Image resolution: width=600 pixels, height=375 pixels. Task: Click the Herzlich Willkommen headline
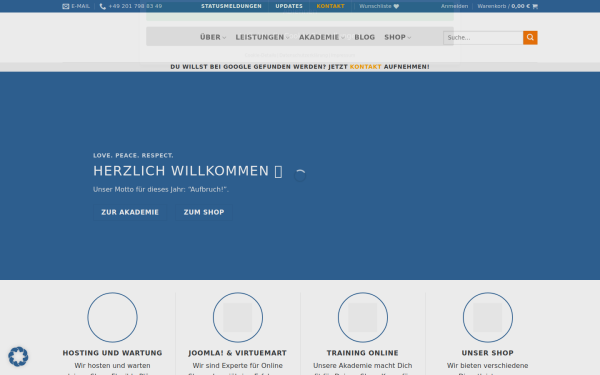pyautogui.click(x=188, y=171)
